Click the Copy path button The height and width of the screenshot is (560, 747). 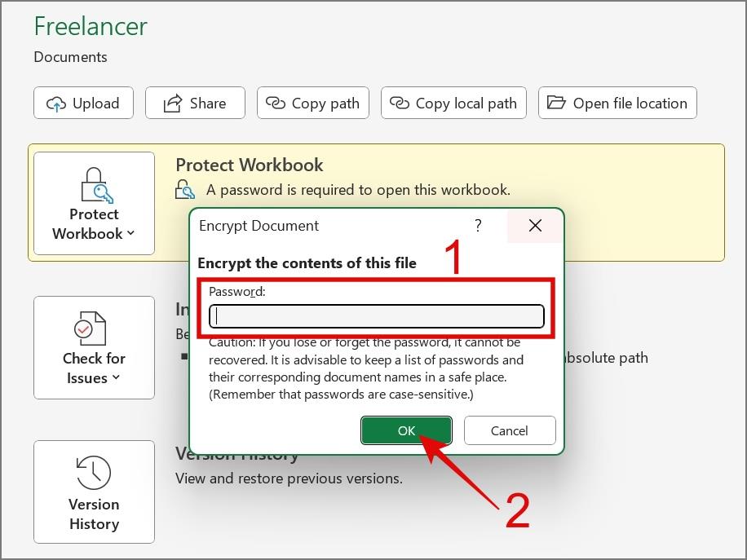[313, 103]
